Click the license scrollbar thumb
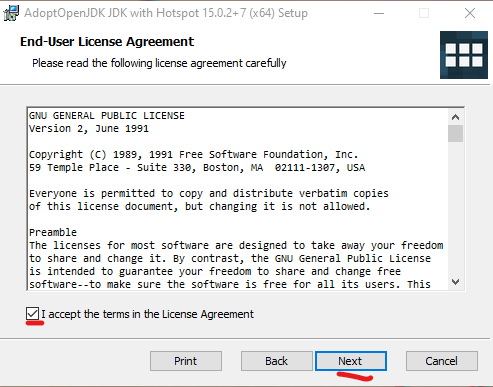This screenshot has width=493, height=387. pos(455,133)
